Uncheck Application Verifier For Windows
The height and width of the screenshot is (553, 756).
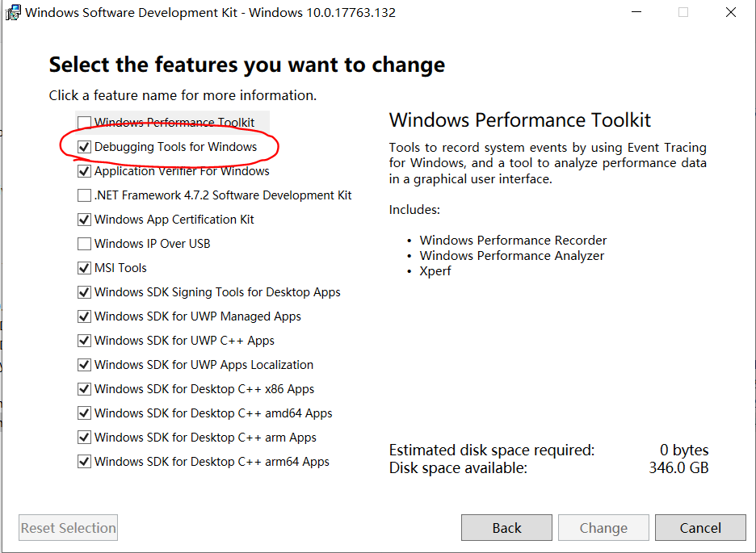tap(84, 170)
